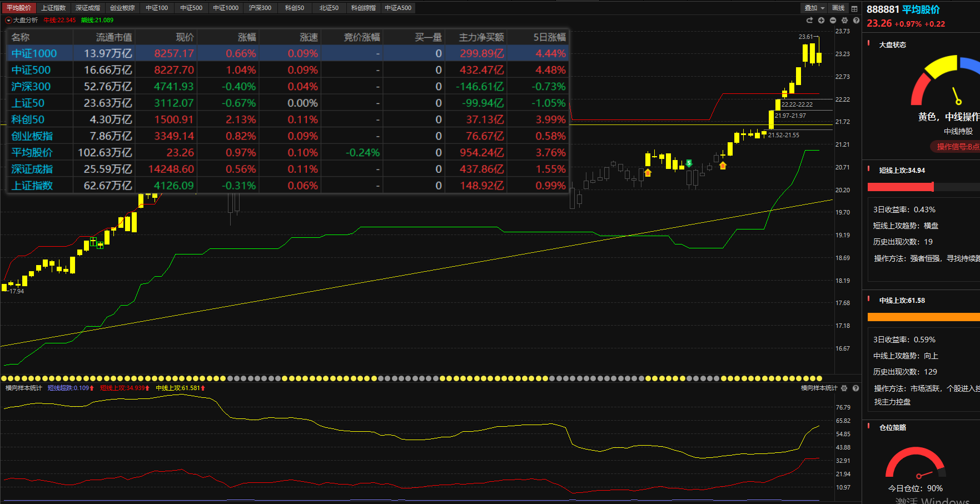Viewport: 980px width, 504px height.
Task: Switch to the 上证指数 tab
Action: (53, 8)
